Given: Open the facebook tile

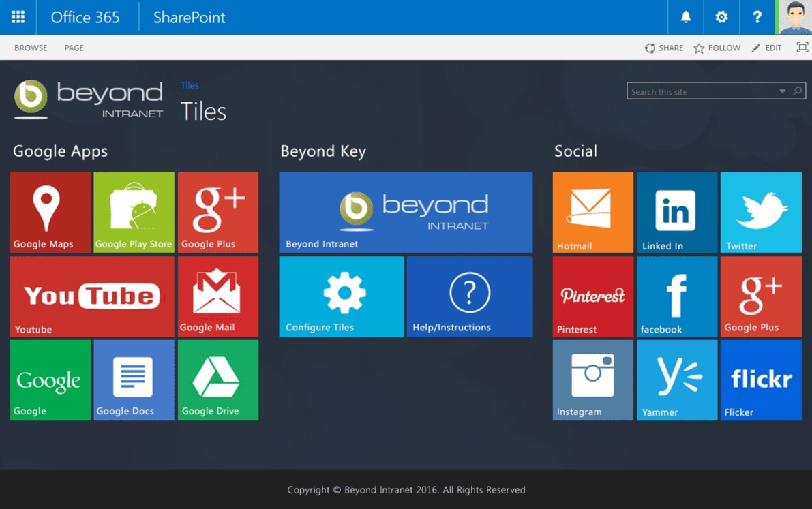Looking at the screenshot, I should (677, 296).
